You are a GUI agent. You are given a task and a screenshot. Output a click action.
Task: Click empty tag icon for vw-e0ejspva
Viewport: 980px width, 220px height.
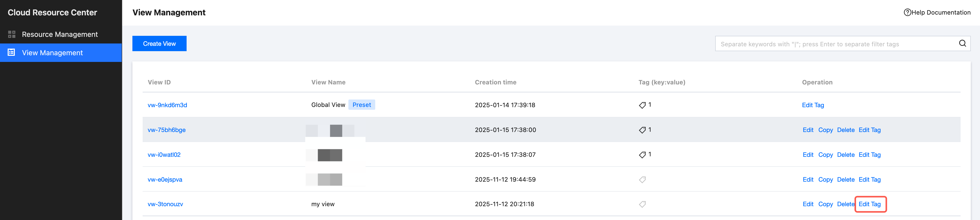click(x=642, y=180)
